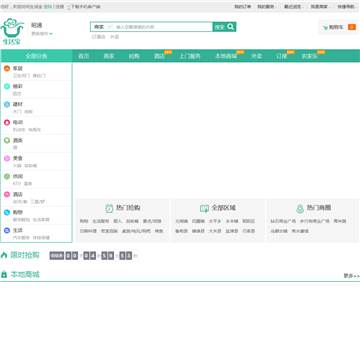
Task: Click the green 休闲 category icon
Action: point(7,176)
